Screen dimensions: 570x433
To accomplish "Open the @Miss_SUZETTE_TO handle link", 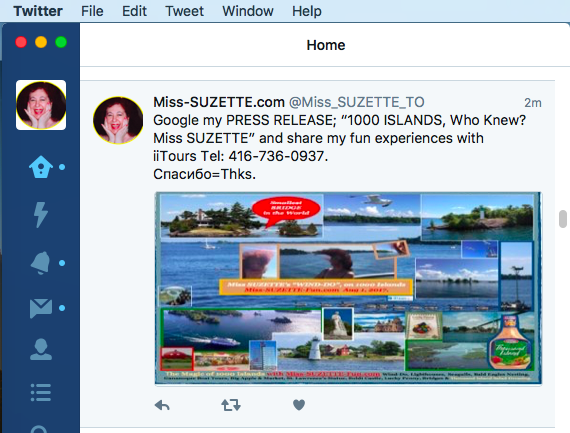I will [356, 103].
